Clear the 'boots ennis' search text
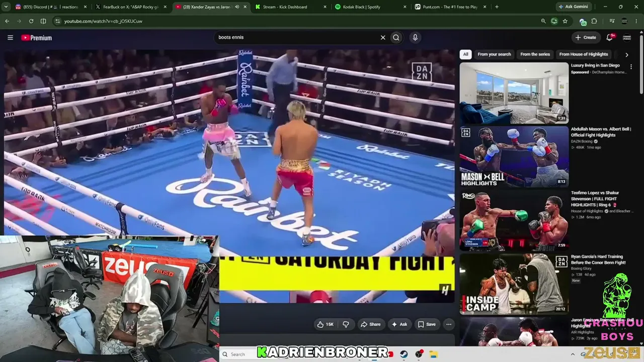This screenshot has height=362, width=644. (383, 38)
